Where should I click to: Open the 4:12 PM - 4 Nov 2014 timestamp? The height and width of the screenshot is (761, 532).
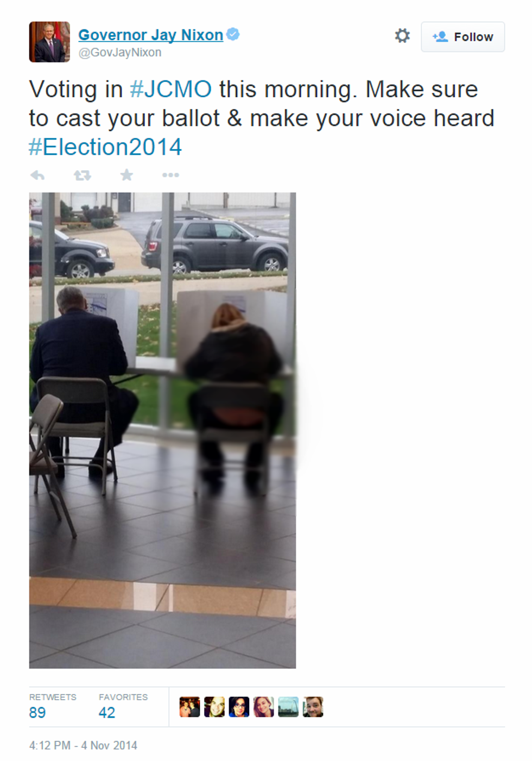pos(83,745)
